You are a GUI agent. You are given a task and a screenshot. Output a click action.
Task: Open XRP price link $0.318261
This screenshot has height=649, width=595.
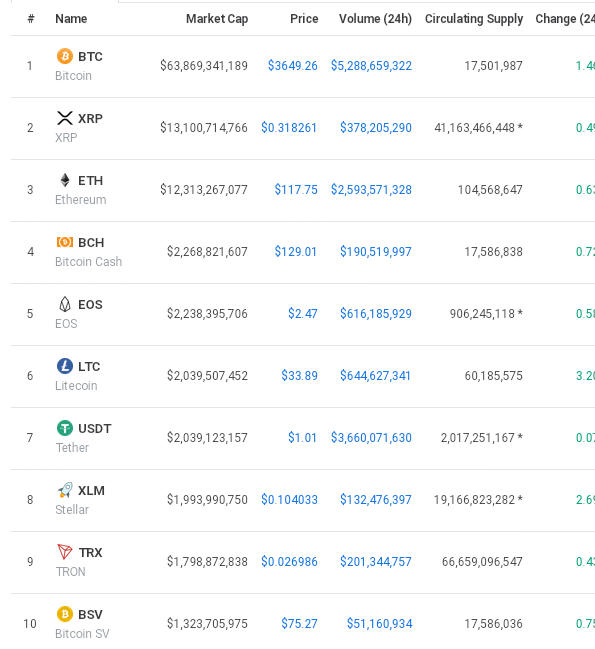289,127
